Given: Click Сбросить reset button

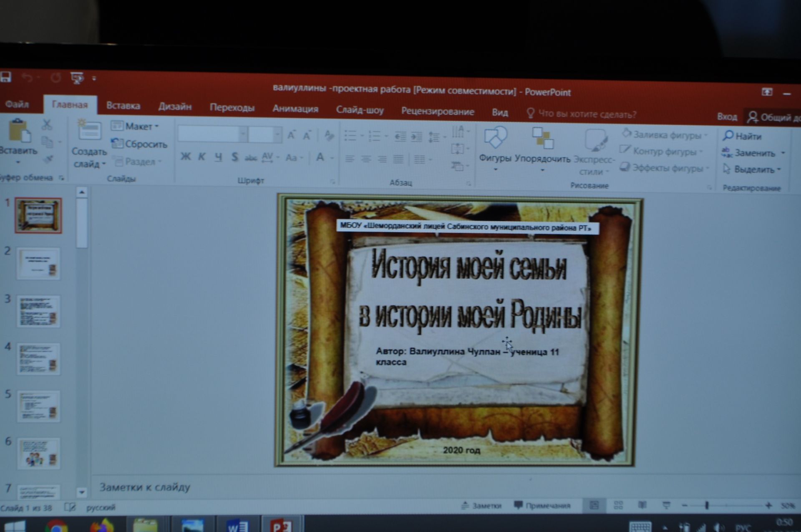Looking at the screenshot, I should tap(139, 144).
